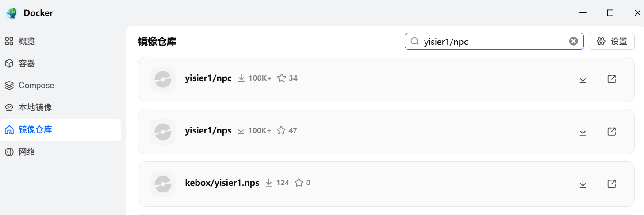
Task: Open 本地镜像 local images section
Action: [35, 108]
